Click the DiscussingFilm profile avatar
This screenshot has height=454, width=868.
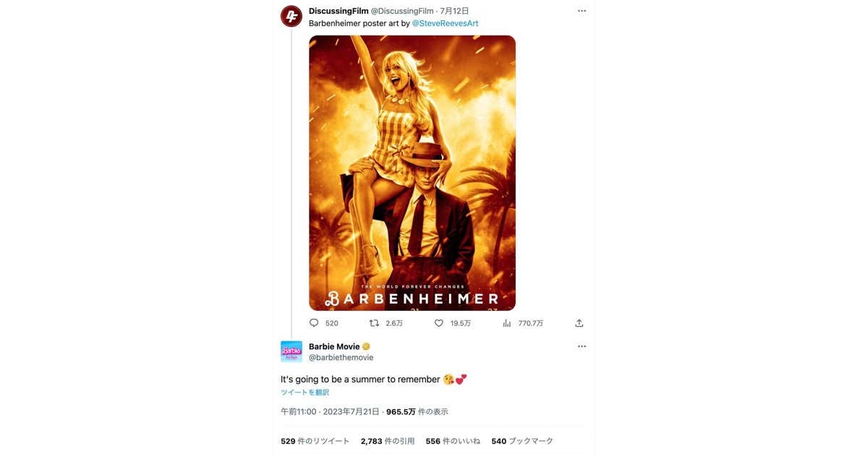291,16
